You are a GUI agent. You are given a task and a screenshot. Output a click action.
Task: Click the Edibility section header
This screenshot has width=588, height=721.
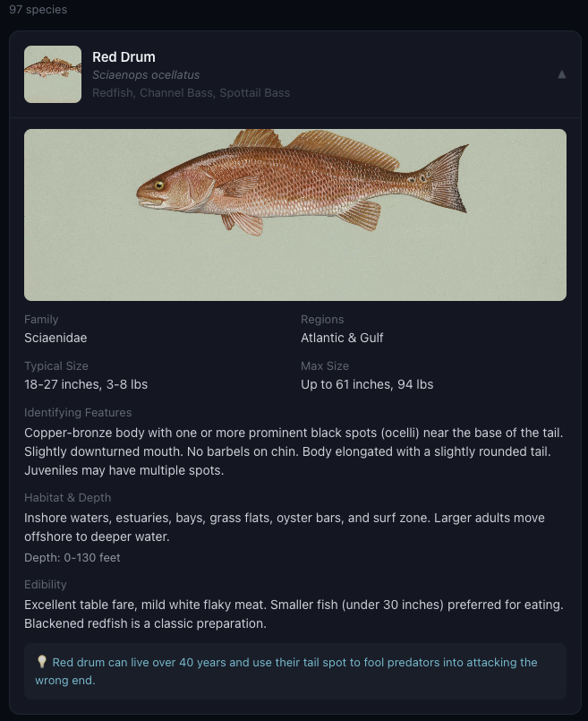click(x=43, y=584)
